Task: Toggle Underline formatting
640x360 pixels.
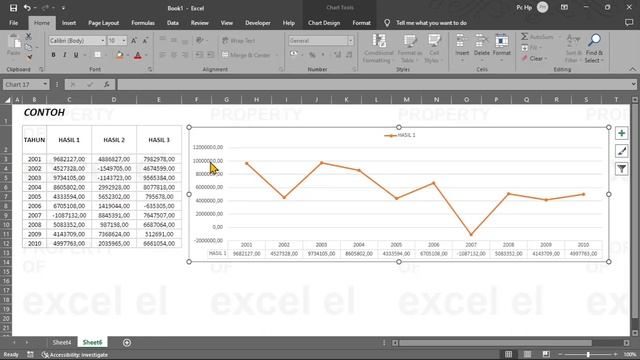Action: click(76, 55)
